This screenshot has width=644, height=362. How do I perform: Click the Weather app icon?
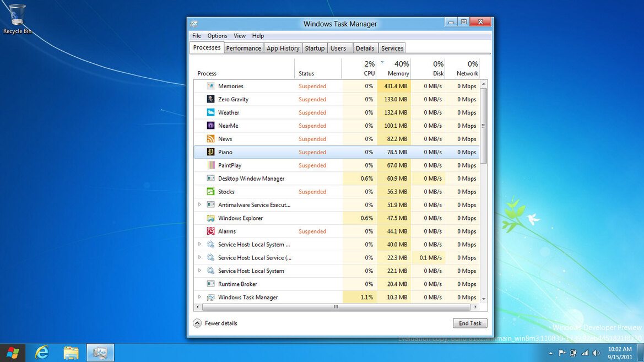click(210, 112)
